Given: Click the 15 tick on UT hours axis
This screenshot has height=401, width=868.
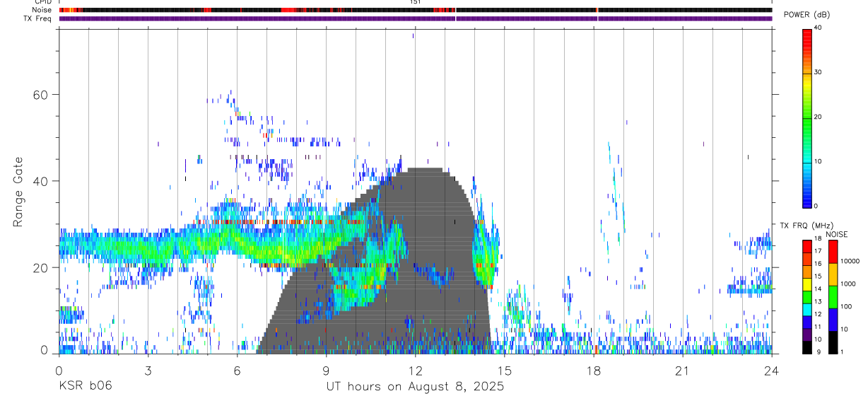Looking at the screenshot, I should tap(504, 371).
